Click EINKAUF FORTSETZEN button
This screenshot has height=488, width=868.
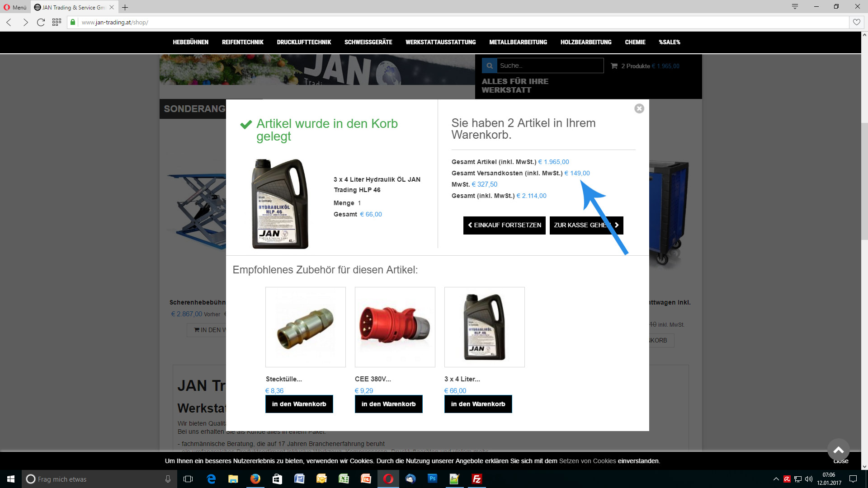point(504,225)
